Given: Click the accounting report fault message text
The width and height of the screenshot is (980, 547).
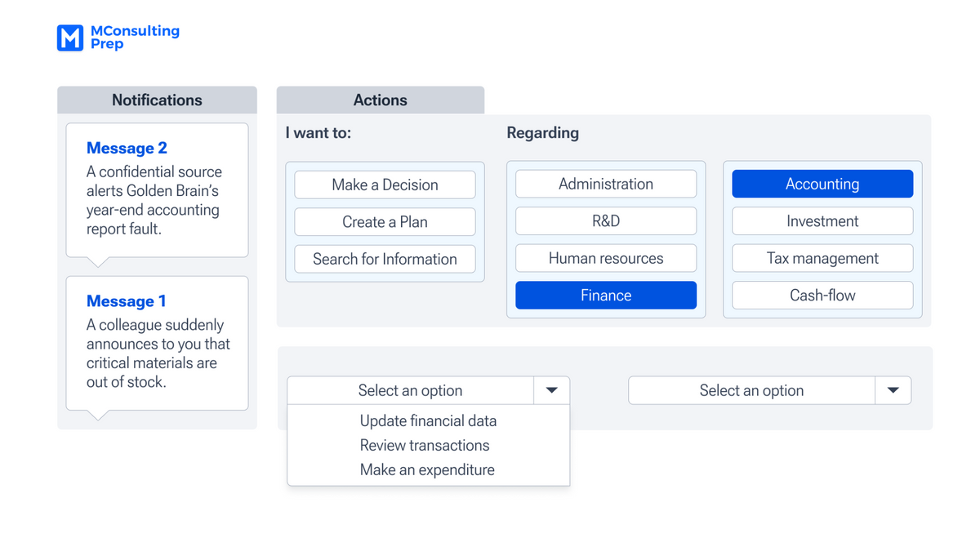Looking at the screenshot, I should tap(154, 200).
